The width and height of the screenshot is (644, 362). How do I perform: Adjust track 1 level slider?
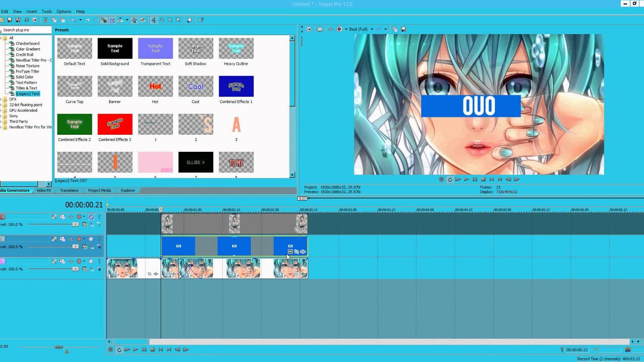[x=75, y=224]
